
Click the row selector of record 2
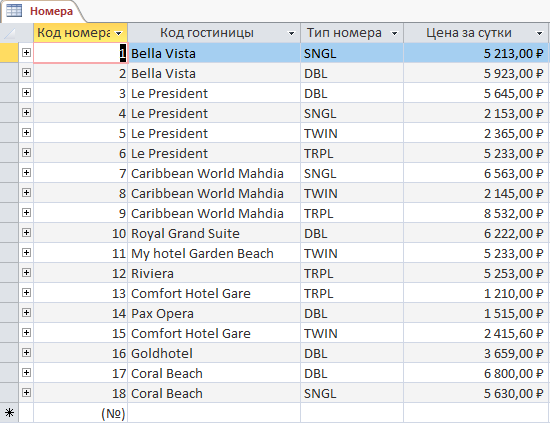[x=9, y=73]
